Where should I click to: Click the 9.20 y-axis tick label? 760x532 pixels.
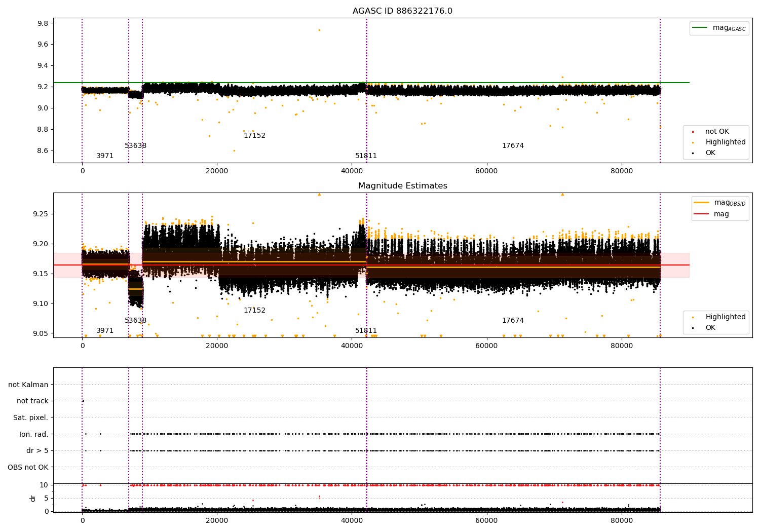(x=41, y=244)
